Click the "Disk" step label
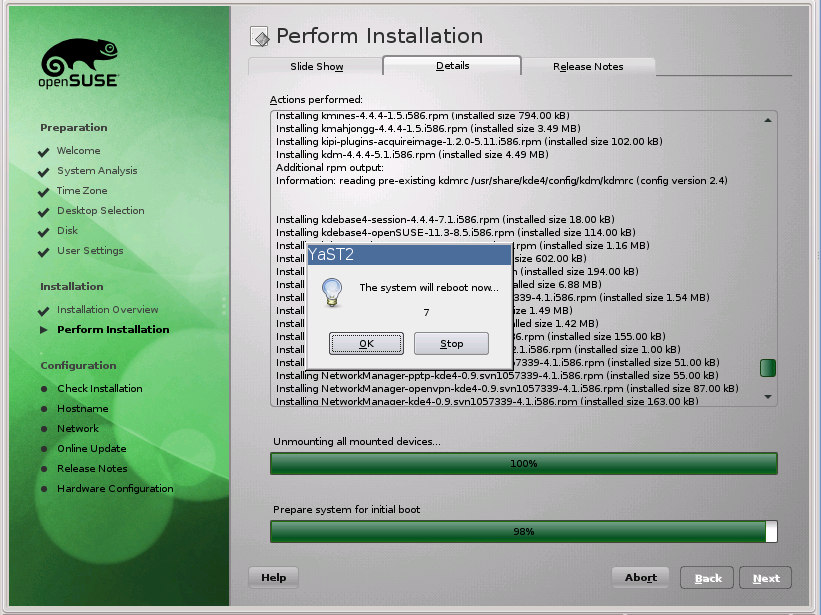 (x=68, y=230)
